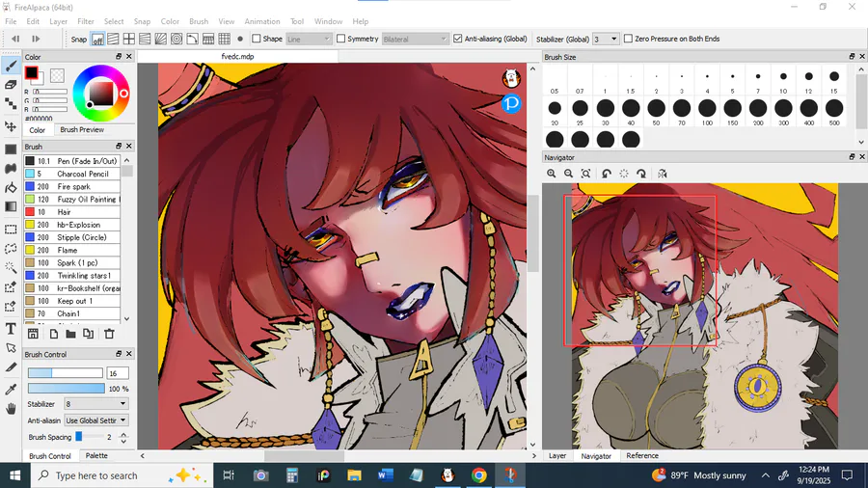Open Word from the taskbar
The width and height of the screenshot is (868, 488).
click(385, 475)
